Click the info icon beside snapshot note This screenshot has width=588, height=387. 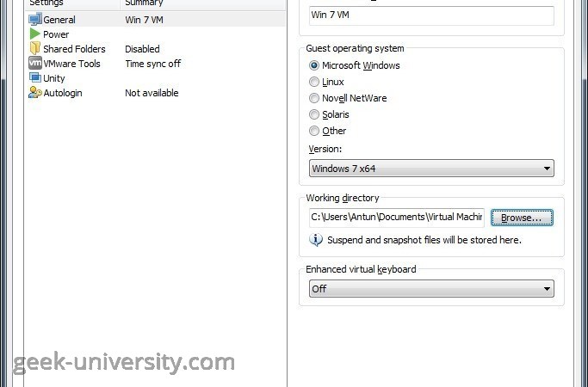click(x=316, y=239)
